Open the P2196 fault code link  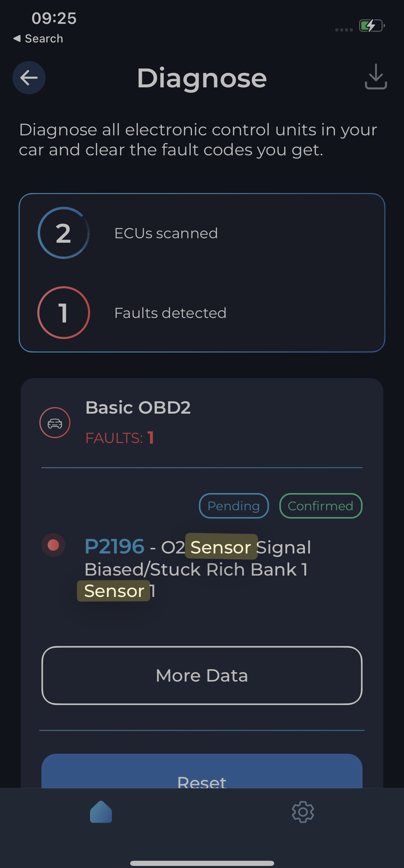[114, 547]
